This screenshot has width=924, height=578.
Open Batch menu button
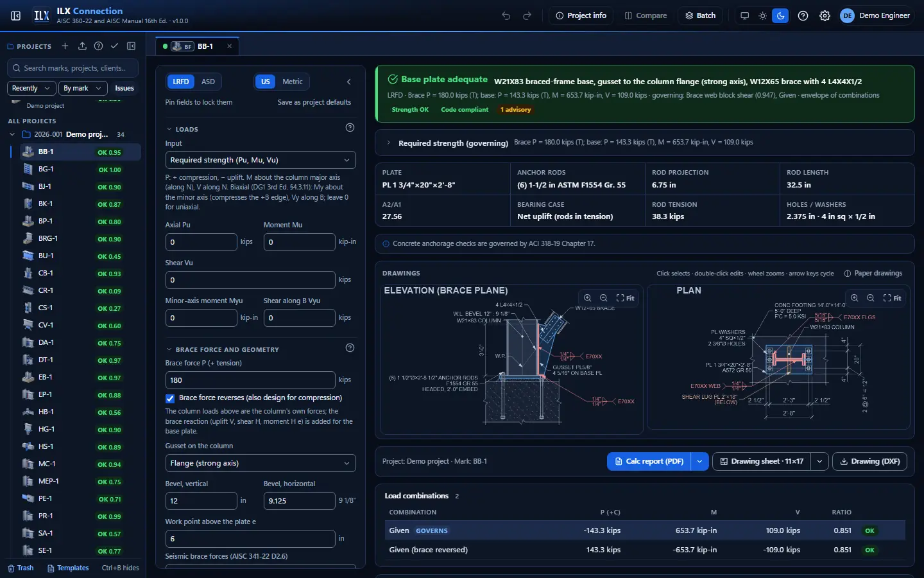pos(701,15)
